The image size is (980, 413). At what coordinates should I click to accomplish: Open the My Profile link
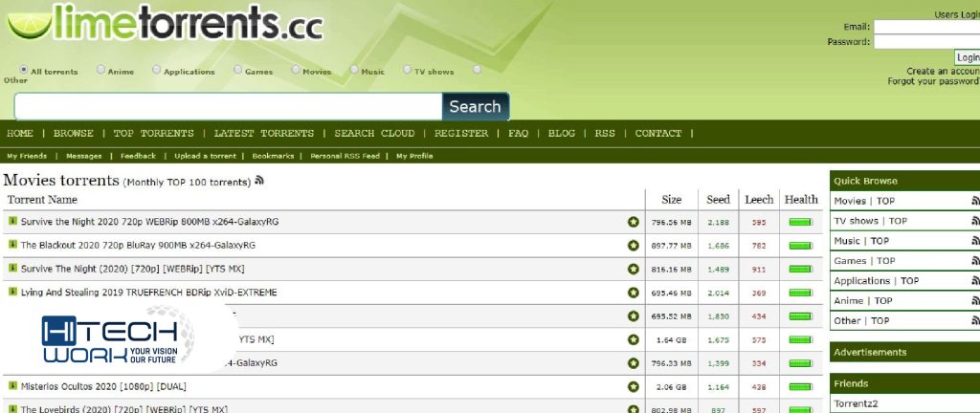coord(414,156)
